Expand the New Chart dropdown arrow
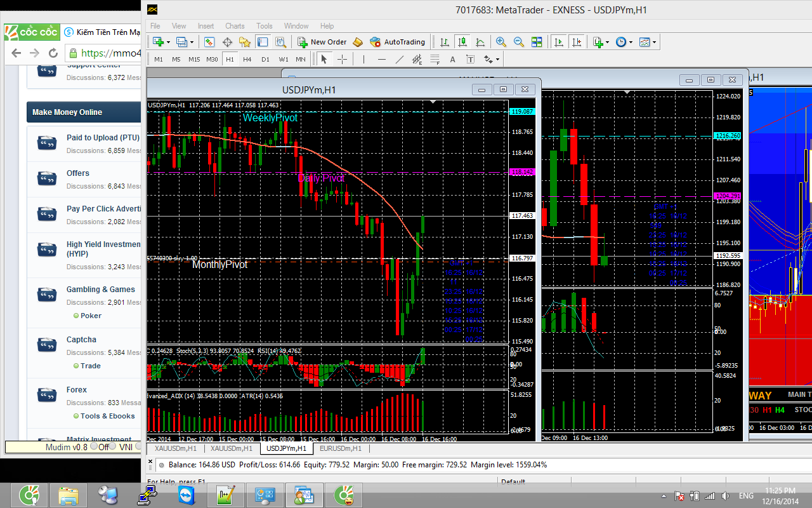 click(168, 42)
